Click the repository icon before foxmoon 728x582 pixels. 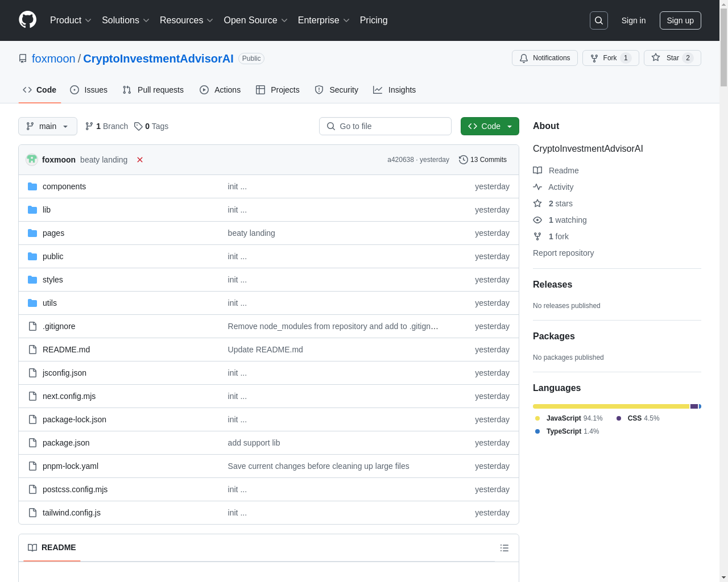point(23,59)
